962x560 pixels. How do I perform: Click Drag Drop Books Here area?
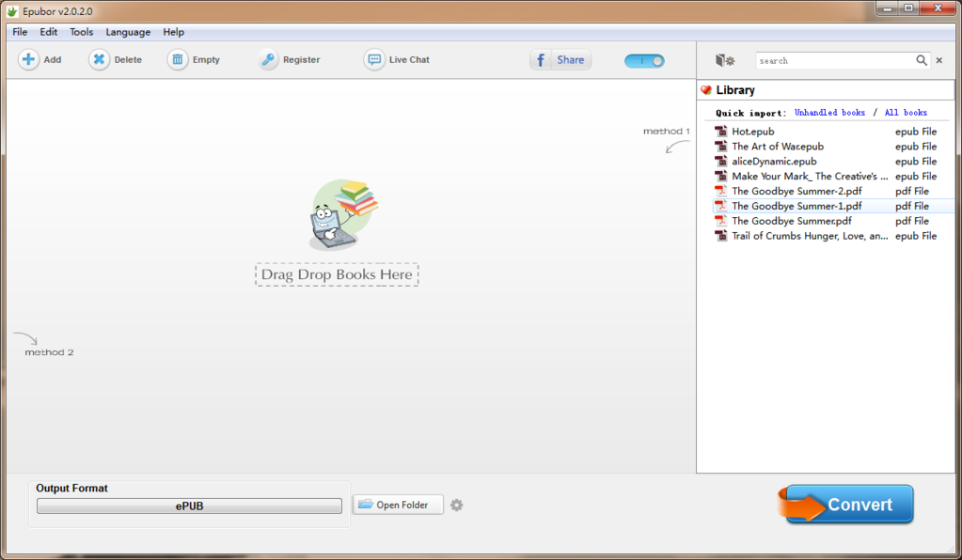click(x=337, y=274)
